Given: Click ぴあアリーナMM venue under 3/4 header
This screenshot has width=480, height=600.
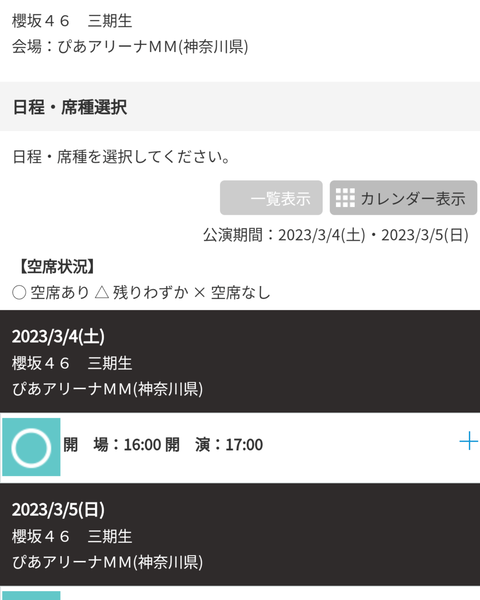Looking at the screenshot, I should [x=108, y=389].
